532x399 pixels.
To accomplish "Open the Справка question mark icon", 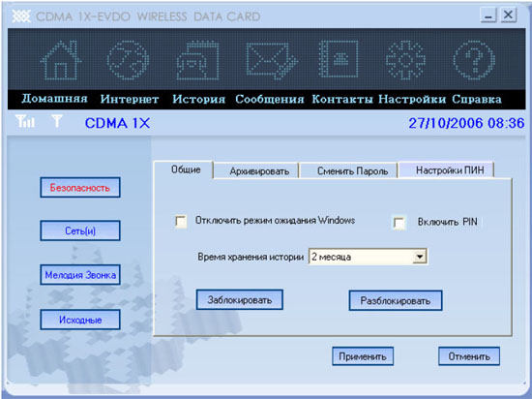I will click(x=474, y=60).
